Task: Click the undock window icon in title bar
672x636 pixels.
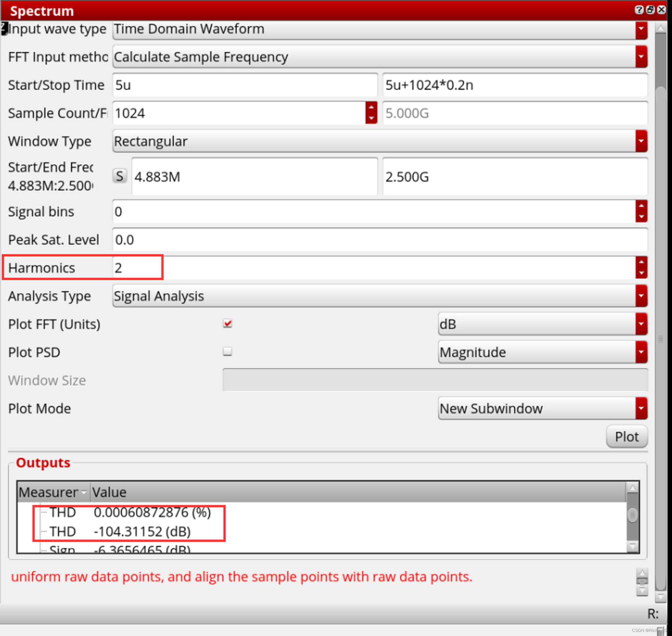Action: [650, 10]
